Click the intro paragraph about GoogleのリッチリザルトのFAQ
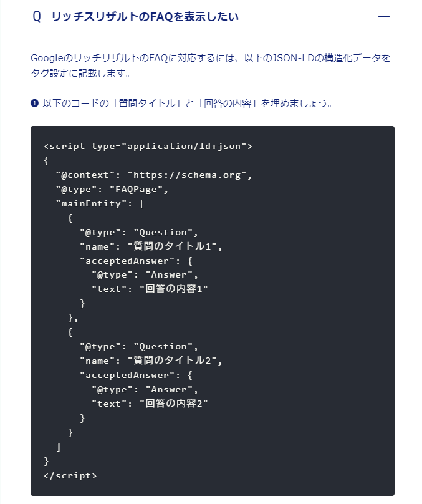 click(x=210, y=65)
